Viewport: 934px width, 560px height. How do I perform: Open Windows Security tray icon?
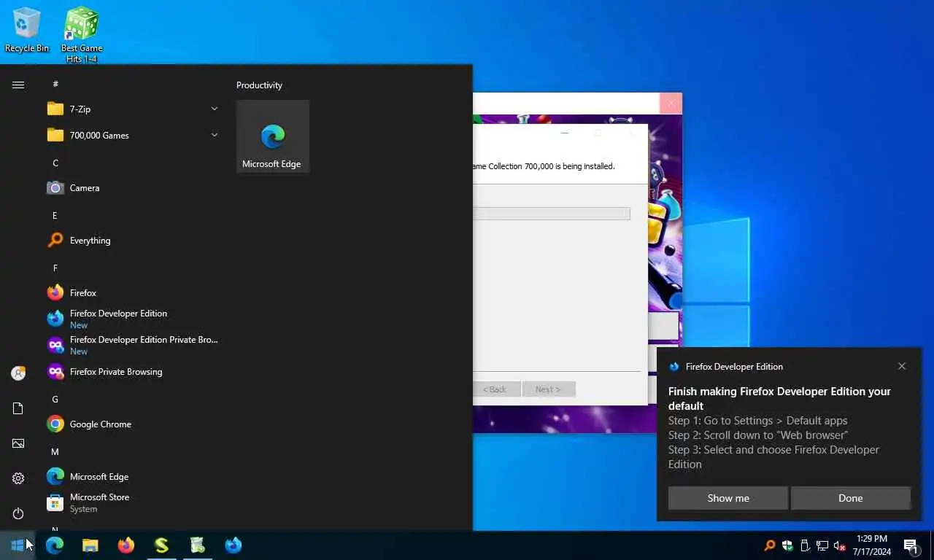[x=787, y=545]
